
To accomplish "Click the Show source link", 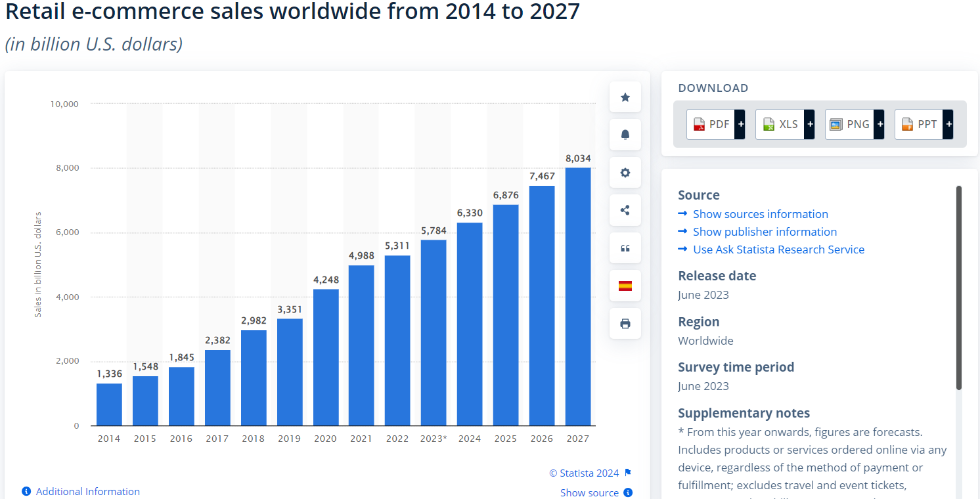I will coord(589,492).
